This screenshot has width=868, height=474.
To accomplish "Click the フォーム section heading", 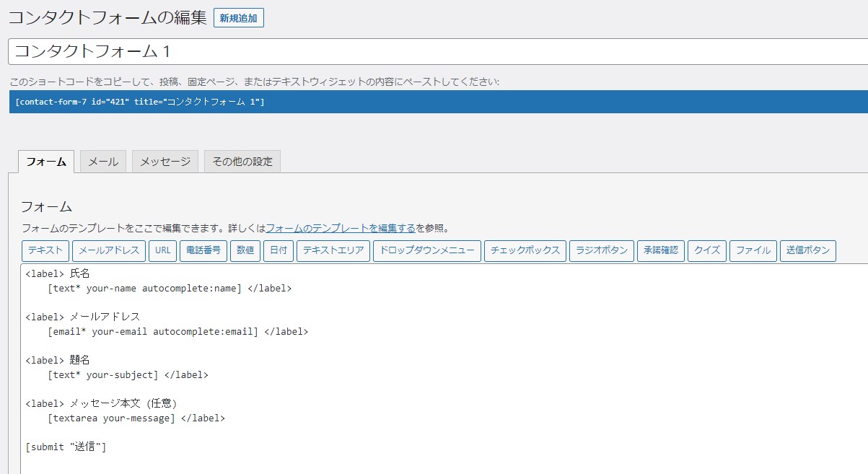I will pyautogui.click(x=46, y=206).
